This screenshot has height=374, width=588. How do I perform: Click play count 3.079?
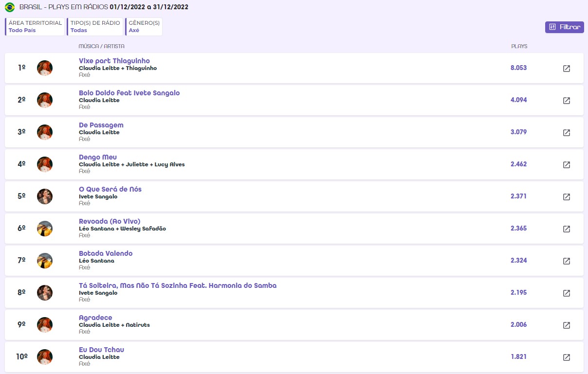coord(518,132)
